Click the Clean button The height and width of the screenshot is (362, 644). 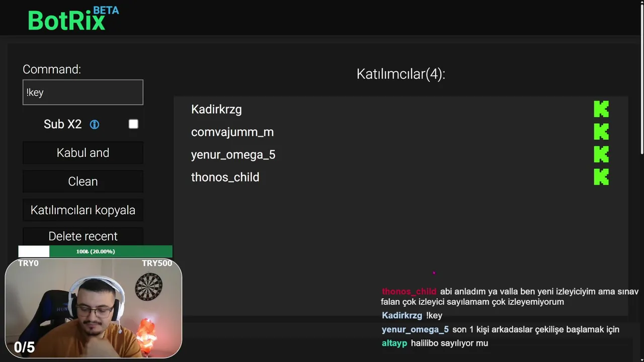(83, 182)
